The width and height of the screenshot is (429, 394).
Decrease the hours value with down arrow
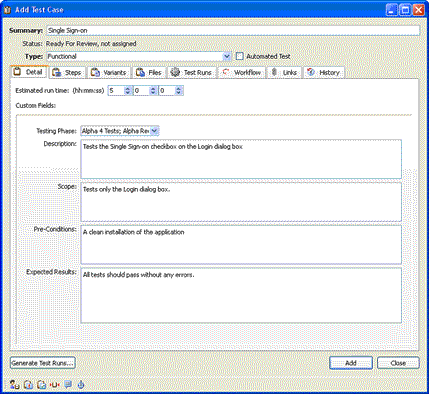point(128,93)
